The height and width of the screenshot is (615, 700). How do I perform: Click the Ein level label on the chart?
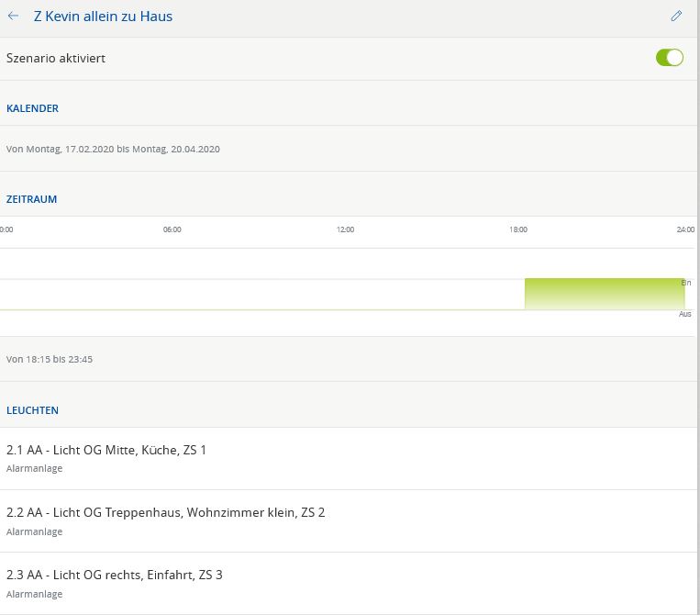(686, 283)
